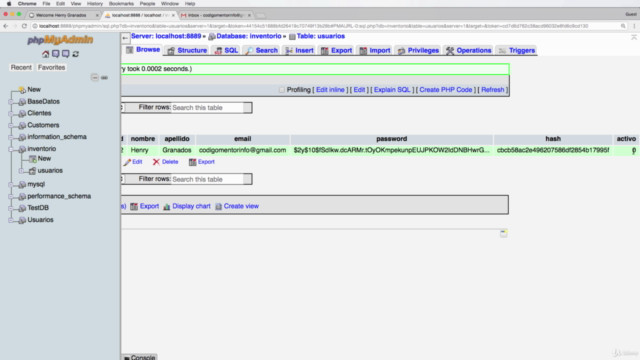Open the Export tab in the top bar

(x=336, y=51)
